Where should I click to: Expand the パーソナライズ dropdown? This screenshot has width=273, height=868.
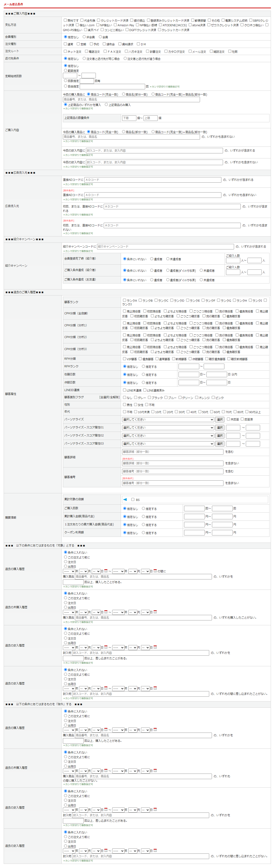[168, 420]
